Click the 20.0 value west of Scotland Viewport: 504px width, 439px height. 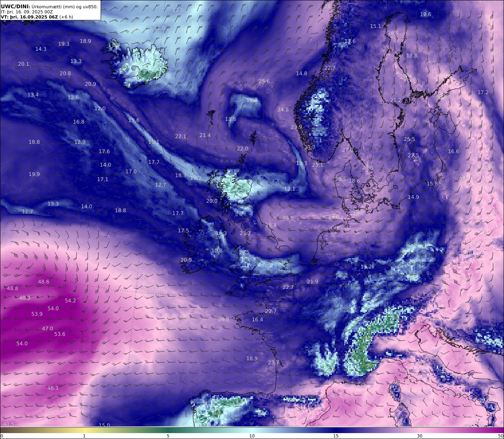pyautogui.click(x=212, y=201)
